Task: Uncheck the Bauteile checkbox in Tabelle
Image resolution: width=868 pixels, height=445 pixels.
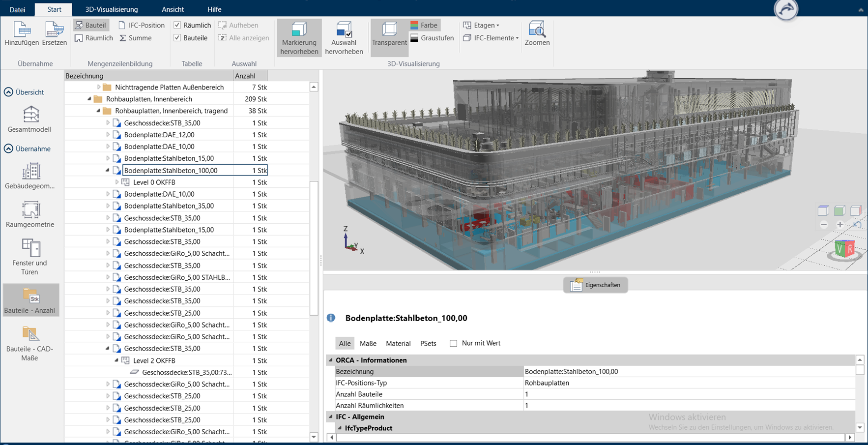Action: (177, 38)
